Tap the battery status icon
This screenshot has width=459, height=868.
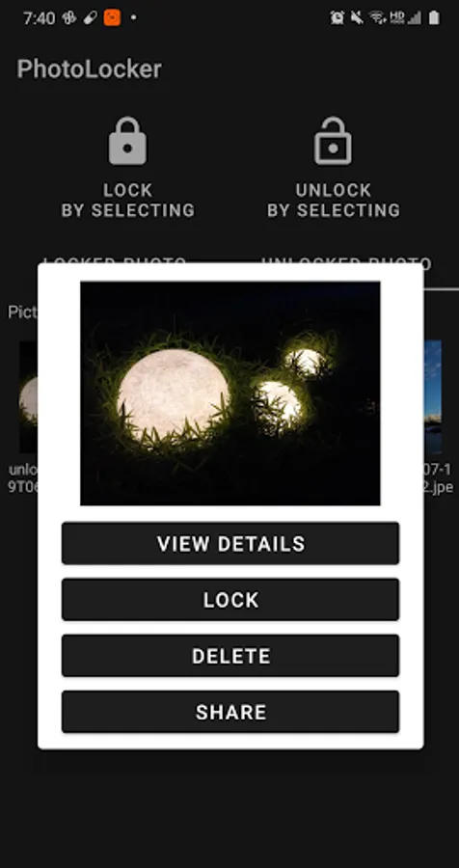(434, 17)
